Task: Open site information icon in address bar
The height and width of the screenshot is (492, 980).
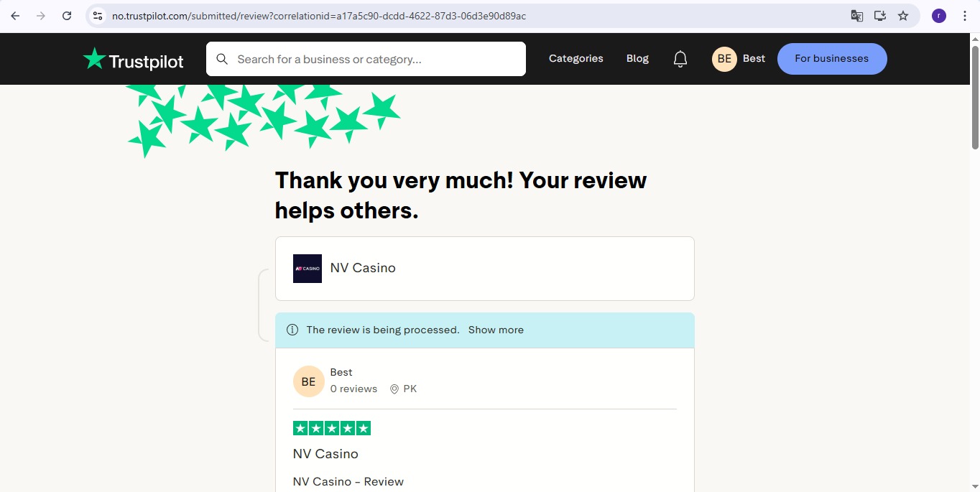Action: (98, 16)
